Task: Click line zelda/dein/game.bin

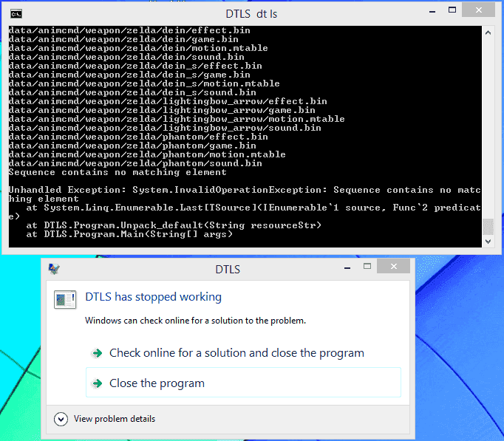Action: [123, 39]
